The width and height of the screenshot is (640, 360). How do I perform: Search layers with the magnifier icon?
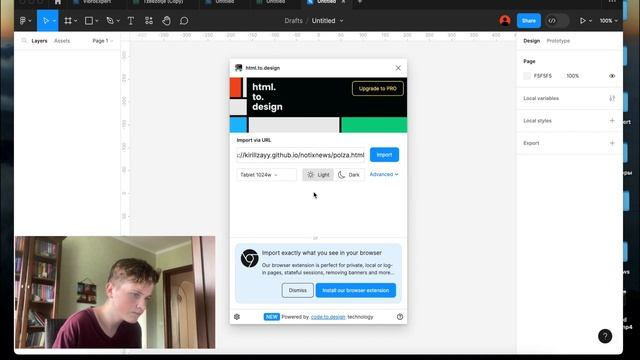[24, 41]
